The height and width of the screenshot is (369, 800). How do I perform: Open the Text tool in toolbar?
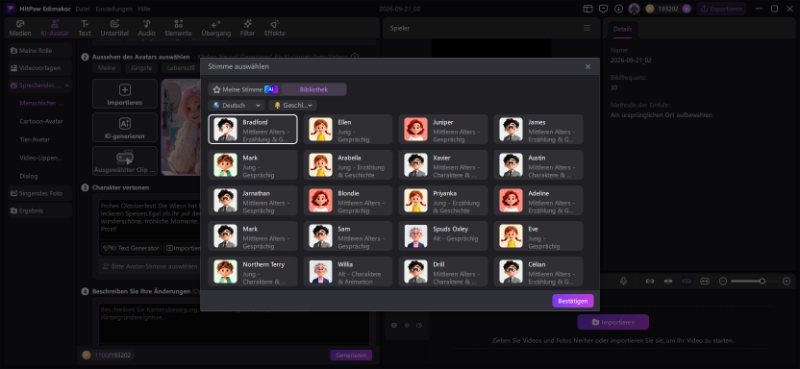[85, 28]
